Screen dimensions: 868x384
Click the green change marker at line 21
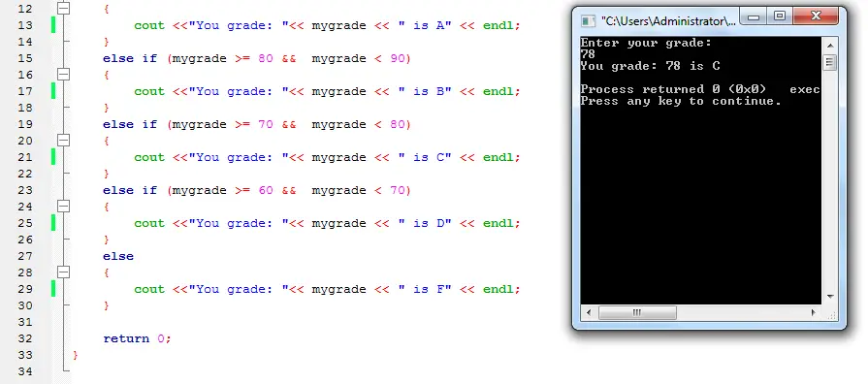click(53, 157)
